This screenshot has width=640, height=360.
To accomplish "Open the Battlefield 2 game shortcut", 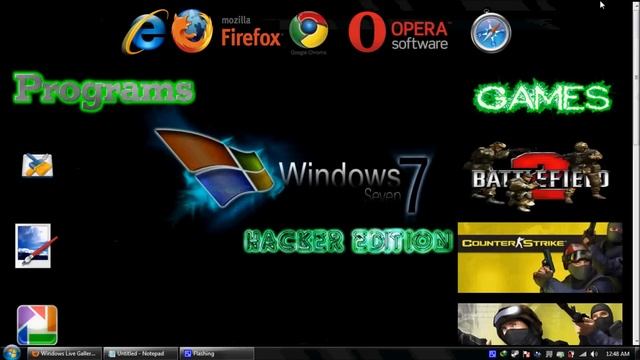I will (x=539, y=177).
